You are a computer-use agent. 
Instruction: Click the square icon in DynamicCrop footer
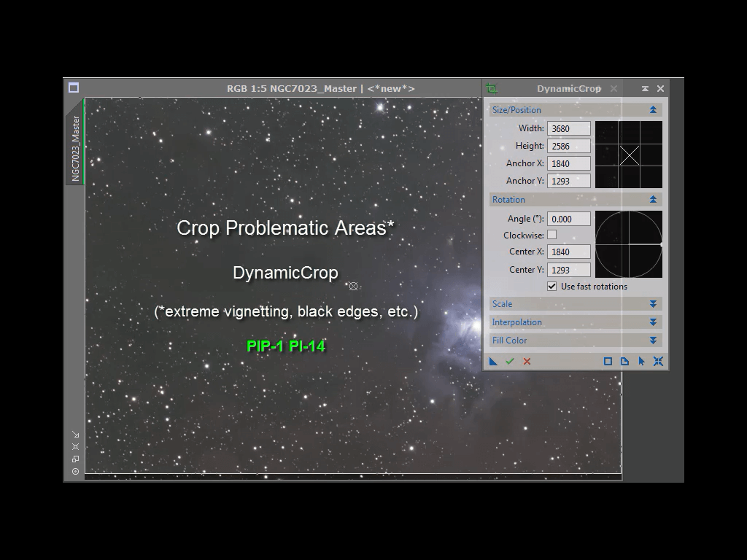608,361
